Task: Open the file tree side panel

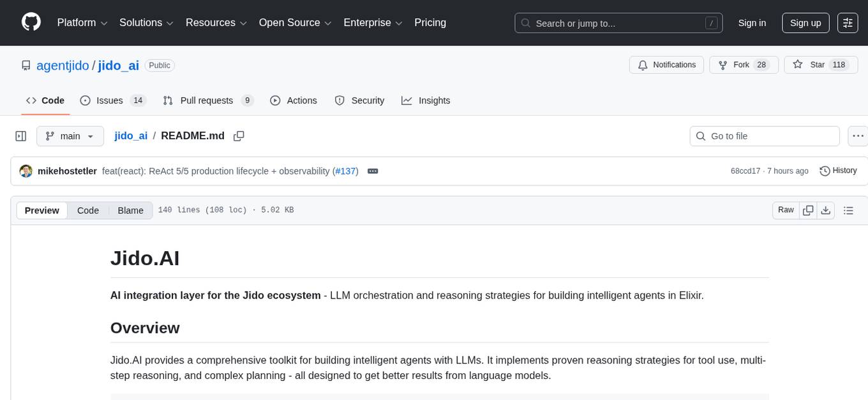Action: [x=20, y=136]
